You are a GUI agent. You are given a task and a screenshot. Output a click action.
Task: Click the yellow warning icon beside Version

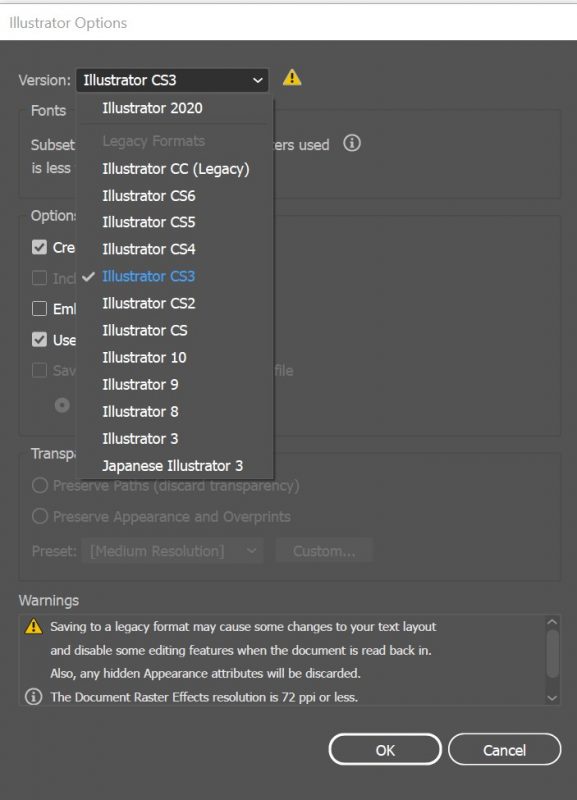pos(292,78)
